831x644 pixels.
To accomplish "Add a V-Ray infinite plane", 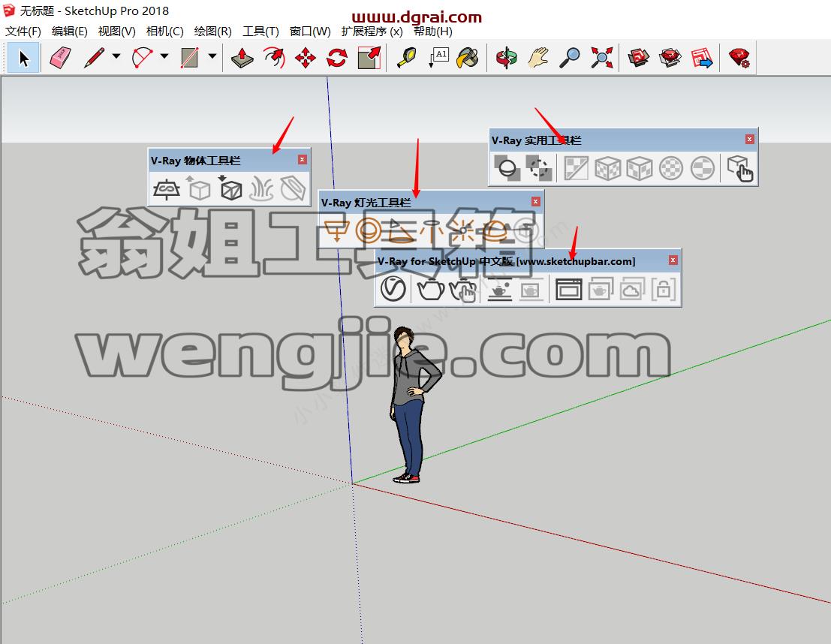I will (167, 189).
